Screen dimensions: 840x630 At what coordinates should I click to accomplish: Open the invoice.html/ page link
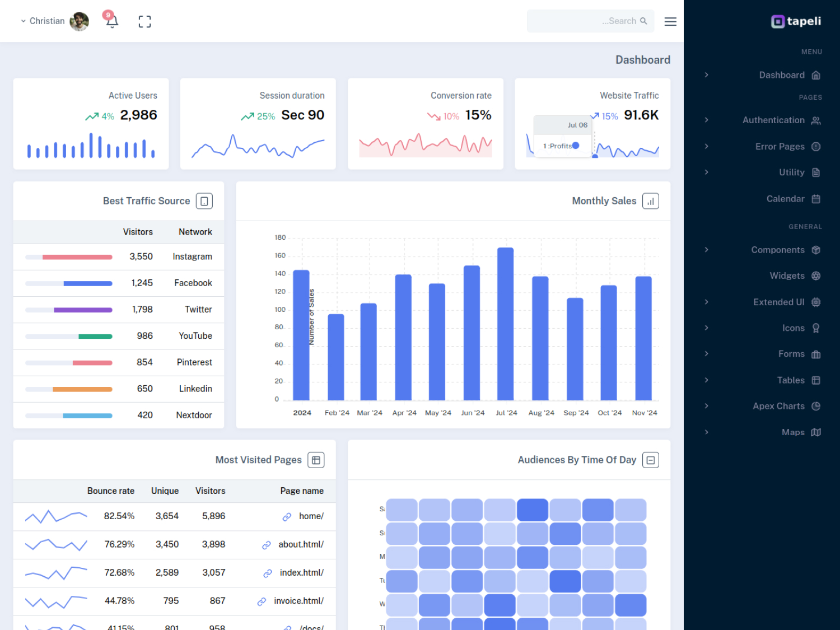(x=299, y=601)
